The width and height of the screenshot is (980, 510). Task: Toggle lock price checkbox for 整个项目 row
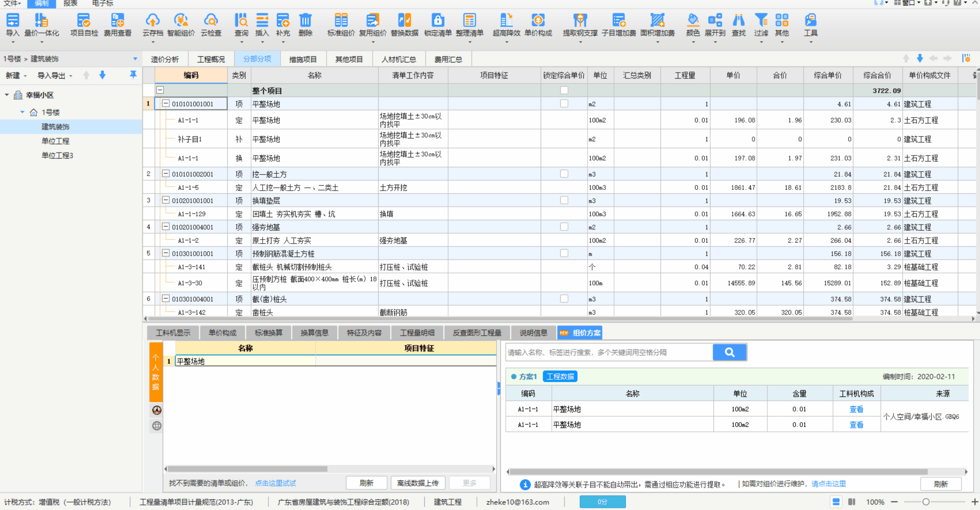coord(564,90)
